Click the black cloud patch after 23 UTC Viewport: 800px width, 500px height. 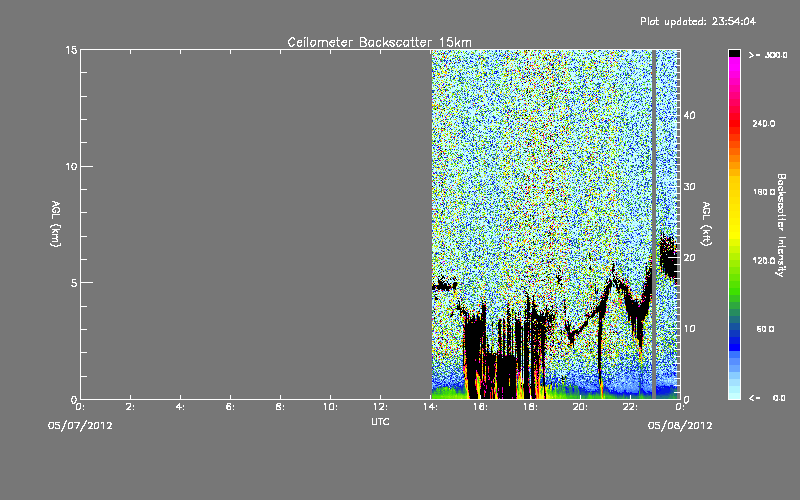[668, 258]
